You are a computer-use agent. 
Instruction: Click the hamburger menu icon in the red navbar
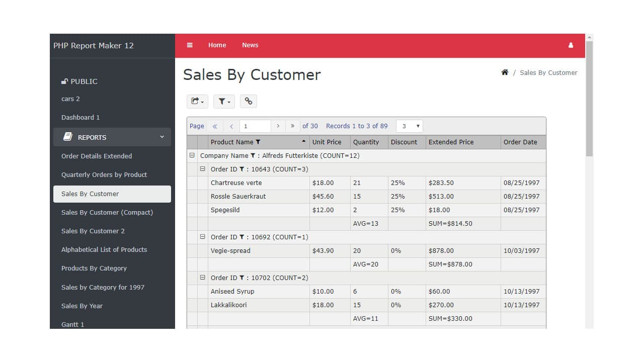(x=190, y=45)
